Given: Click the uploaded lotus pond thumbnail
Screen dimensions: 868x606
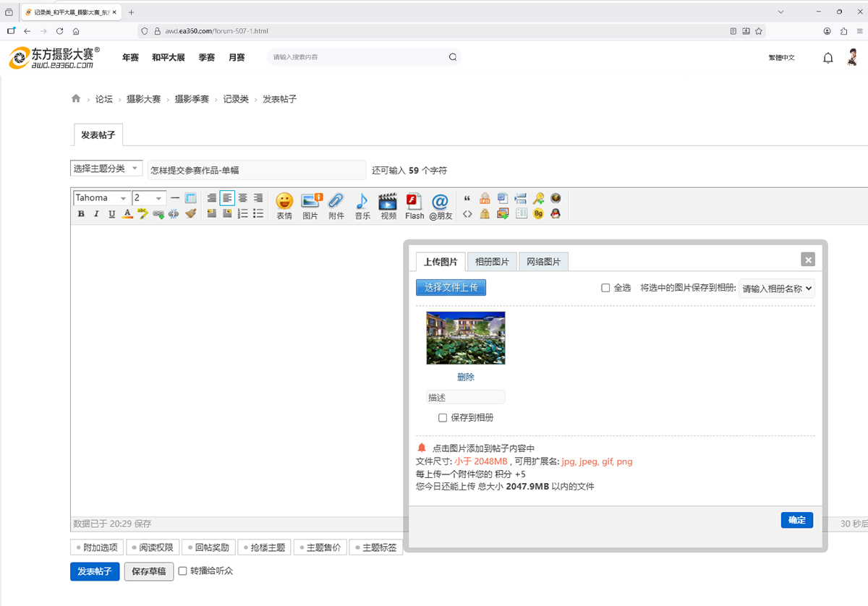Looking at the screenshot, I should coord(466,338).
